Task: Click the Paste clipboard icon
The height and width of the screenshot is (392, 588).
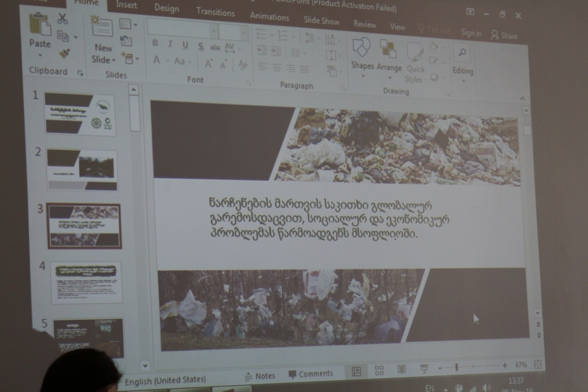Action: pos(40,25)
